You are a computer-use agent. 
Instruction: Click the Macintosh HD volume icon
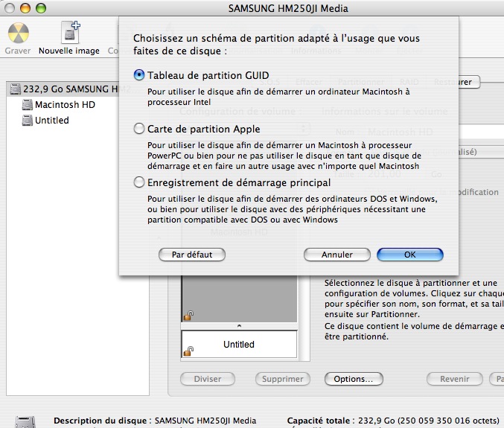(28, 105)
